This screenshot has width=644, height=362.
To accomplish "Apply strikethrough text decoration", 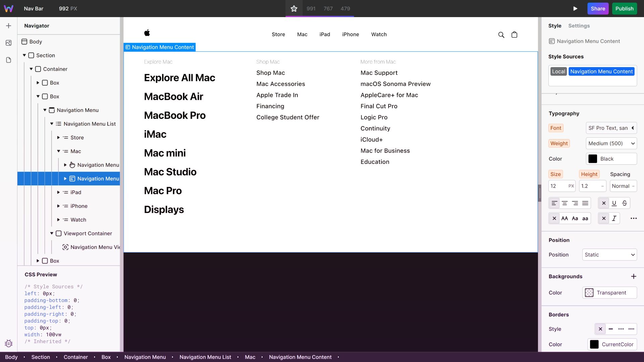I will [625, 203].
